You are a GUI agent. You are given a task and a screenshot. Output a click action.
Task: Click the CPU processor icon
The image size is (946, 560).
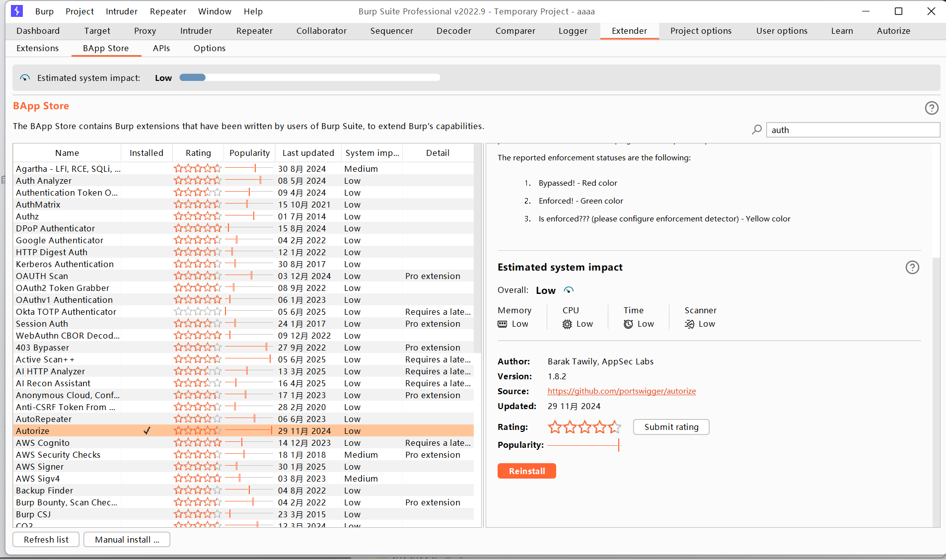coord(567,324)
